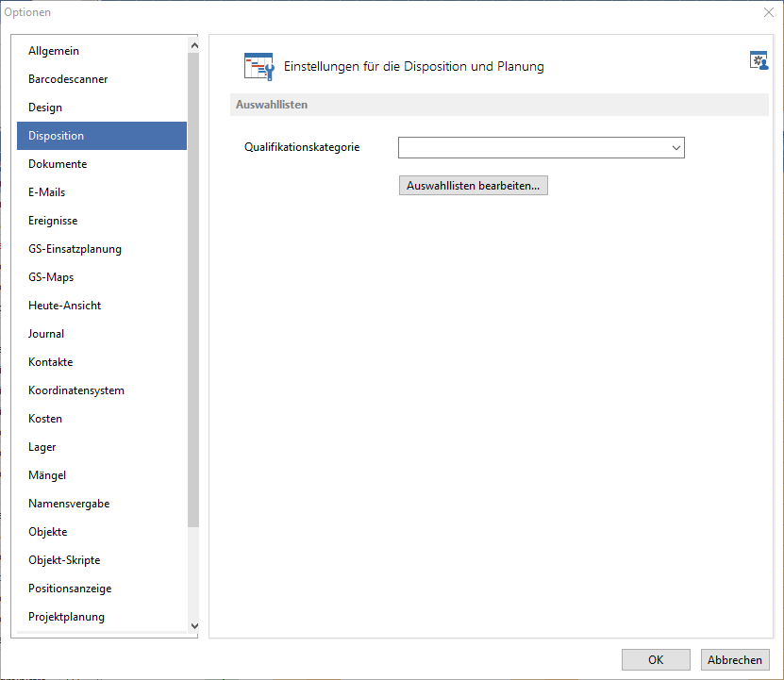Select Allgemein in the options list
The width and height of the screenshot is (784, 680).
pyautogui.click(x=102, y=51)
